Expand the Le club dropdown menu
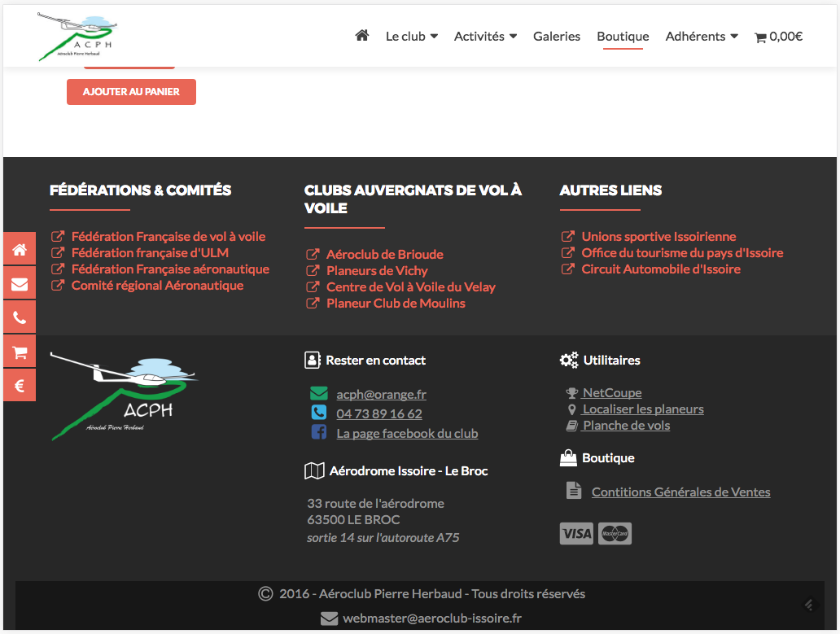Image resolution: width=840 pixels, height=634 pixels. 412,37
